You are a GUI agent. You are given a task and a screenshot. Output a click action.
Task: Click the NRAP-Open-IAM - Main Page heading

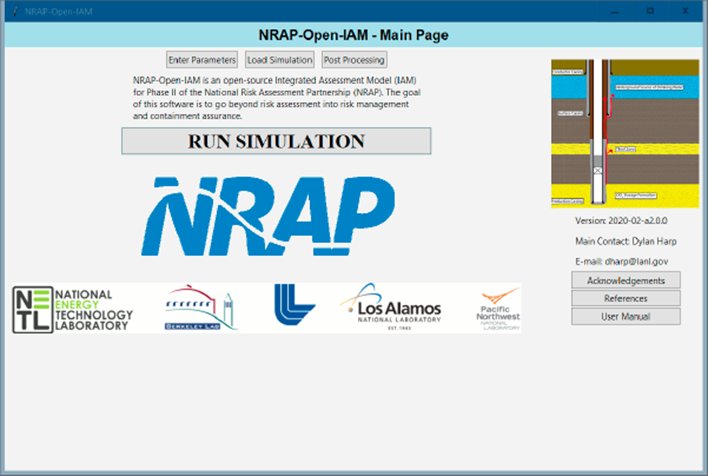click(x=354, y=35)
